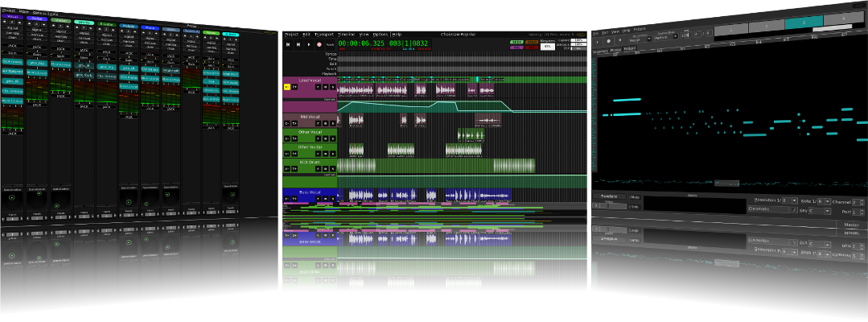
Task: Click the Kick drum track name
Action: [310, 163]
